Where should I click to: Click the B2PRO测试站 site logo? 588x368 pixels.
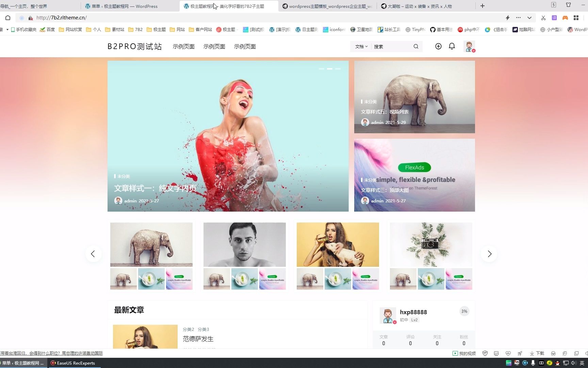point(135,47)
